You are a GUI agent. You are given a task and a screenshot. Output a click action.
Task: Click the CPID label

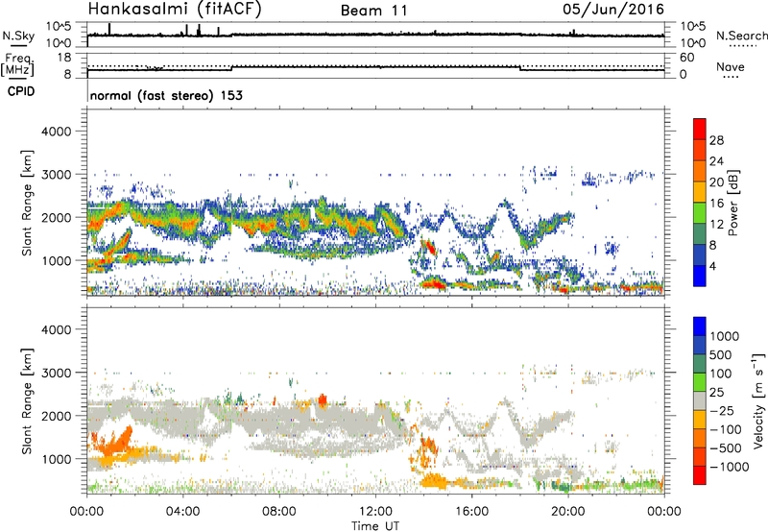pyautogui.click(x=21, y=91)
